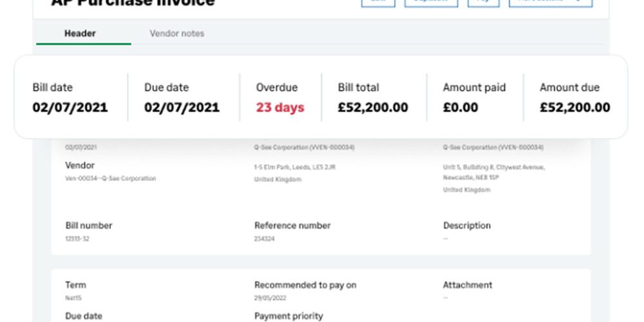Expand the More actions dropdown button
Viewport: 644px width, 322px height.
551,3
